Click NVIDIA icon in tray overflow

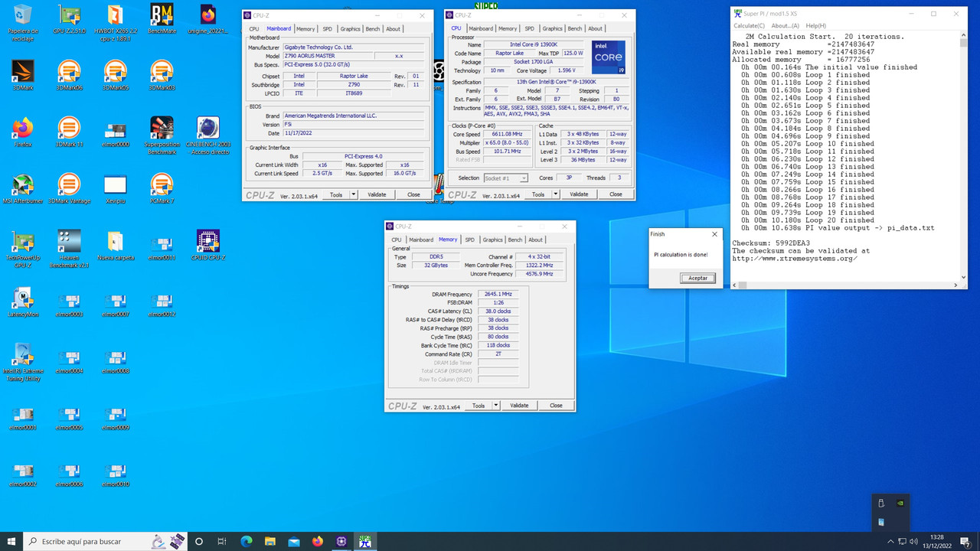coord(900,504)
